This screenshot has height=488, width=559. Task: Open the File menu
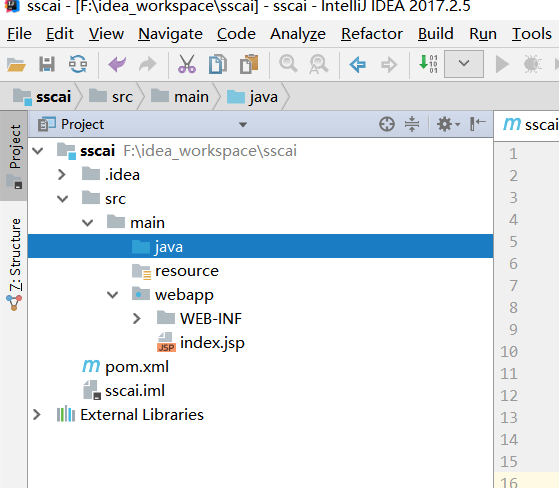click(x=19, y=34)
